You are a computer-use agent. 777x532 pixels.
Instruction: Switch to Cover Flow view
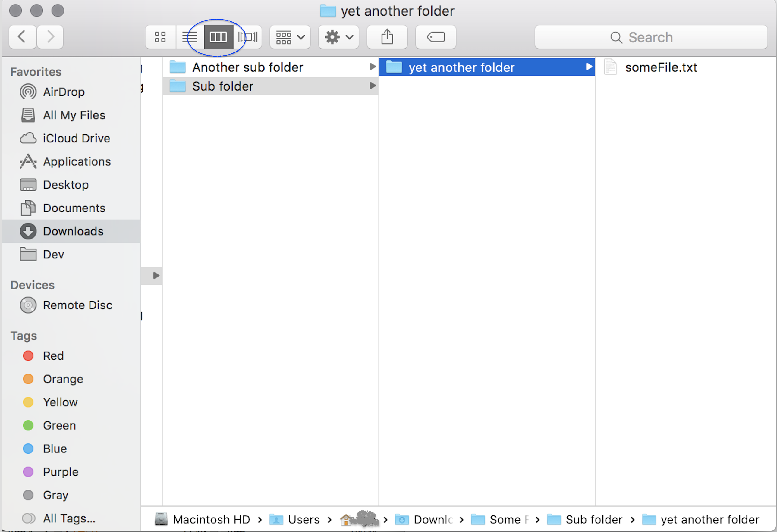point(247,37)
